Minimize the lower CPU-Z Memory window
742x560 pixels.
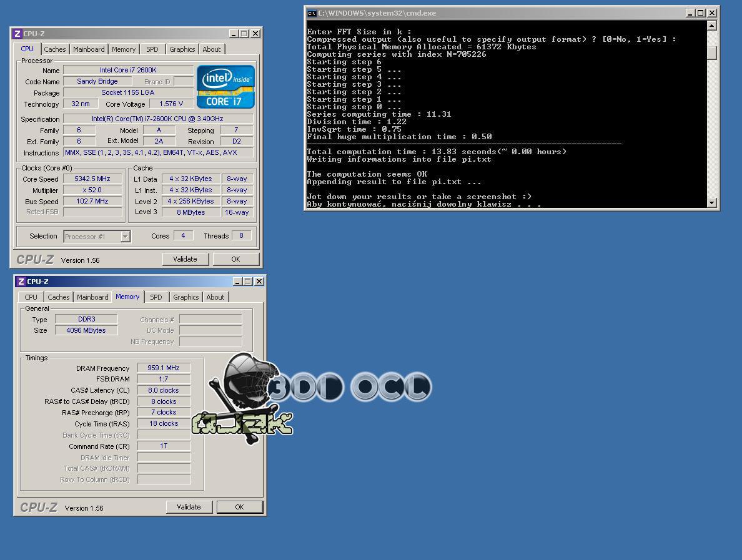pos(237,282)
